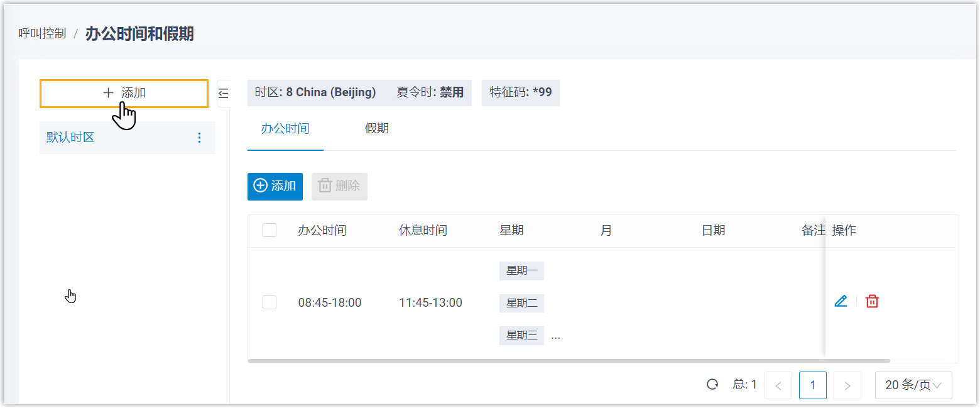
Task: Expand the ... after 星期三 tag
Action: click(555, 336)
